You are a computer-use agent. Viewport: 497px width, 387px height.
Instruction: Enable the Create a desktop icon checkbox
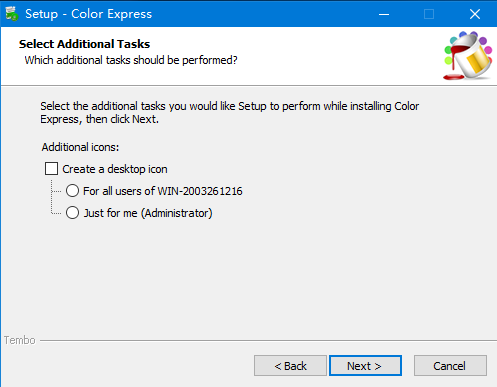(x=51, y=169)
